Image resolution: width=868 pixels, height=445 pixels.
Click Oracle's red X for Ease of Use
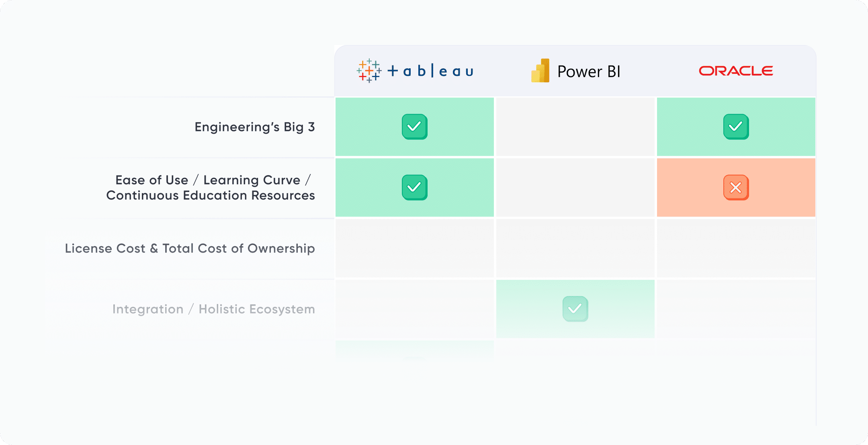[736, 188]
